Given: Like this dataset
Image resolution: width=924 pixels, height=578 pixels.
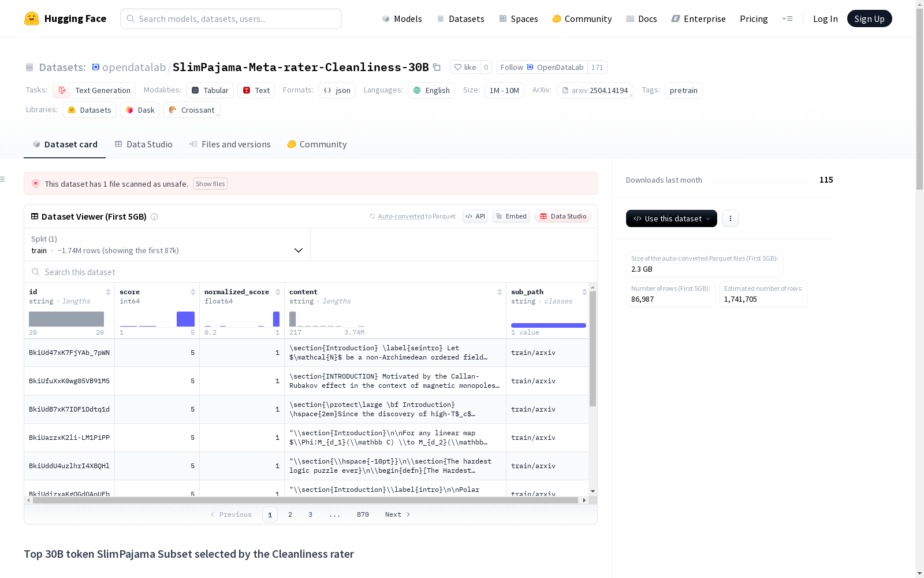Looking at the screenshot, I should [x=465, y=67].
